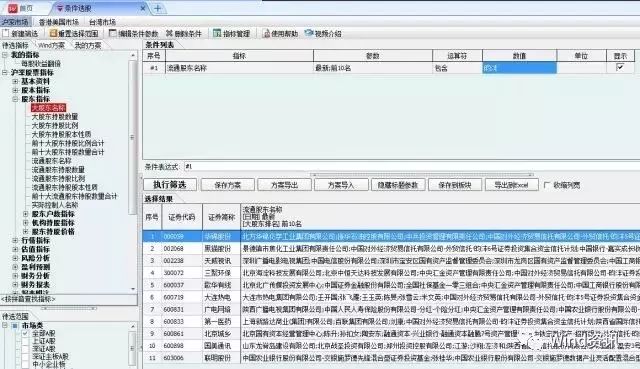Click 删除条件 scissors icon
This screenshot has width=640, height=369.
click(169, 33)
